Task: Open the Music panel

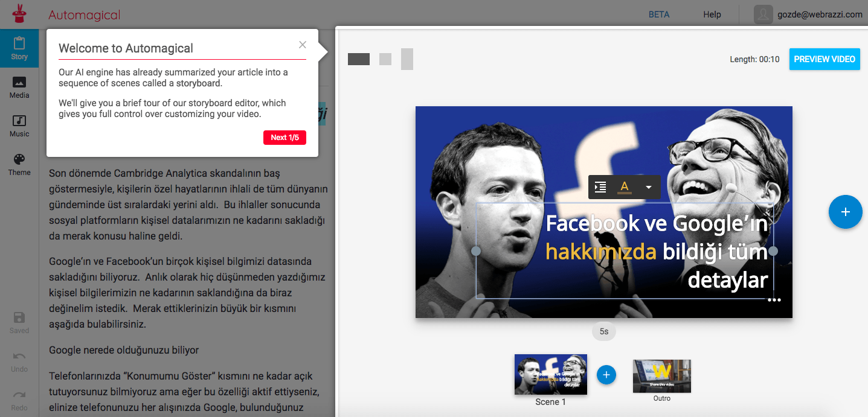Action: tap(19, 126)
